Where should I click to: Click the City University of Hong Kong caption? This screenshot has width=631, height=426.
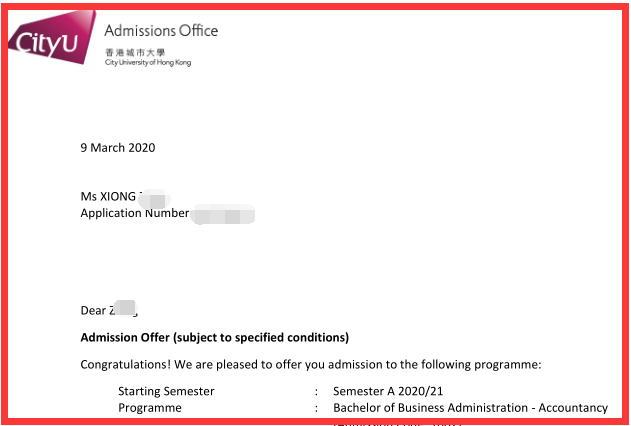[147, 63]
